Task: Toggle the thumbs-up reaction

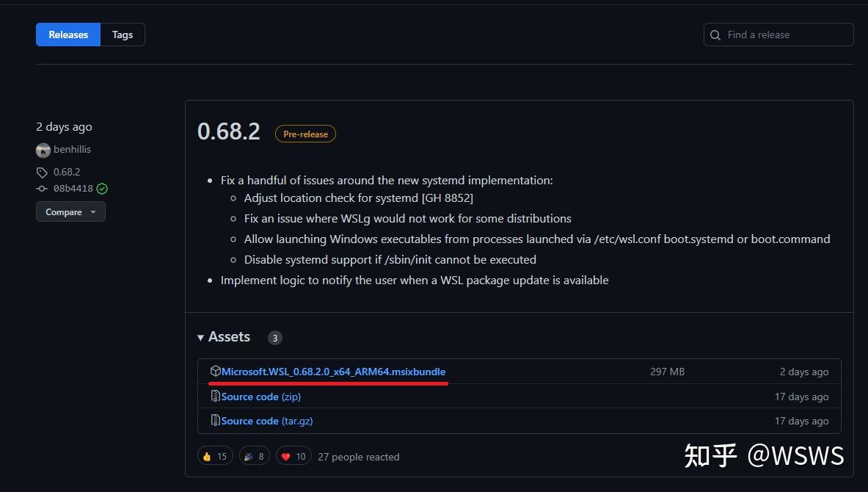Action: (214, 455)
